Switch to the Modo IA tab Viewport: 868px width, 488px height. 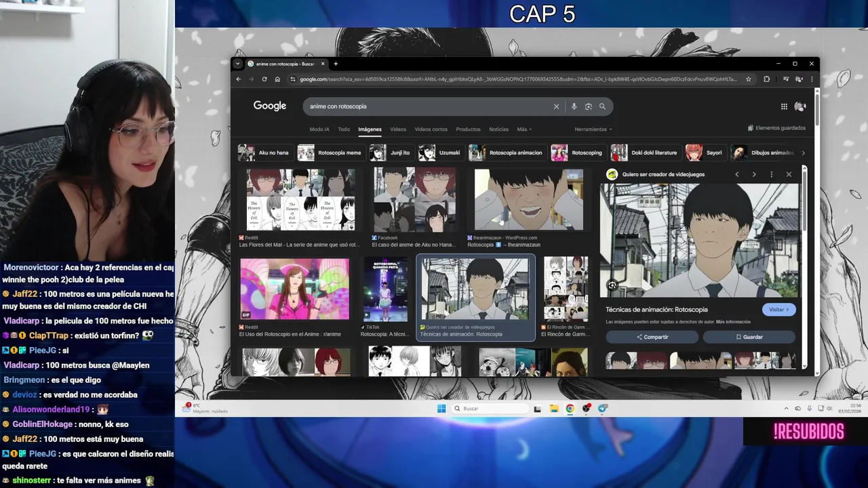click(x=319, y=129)
